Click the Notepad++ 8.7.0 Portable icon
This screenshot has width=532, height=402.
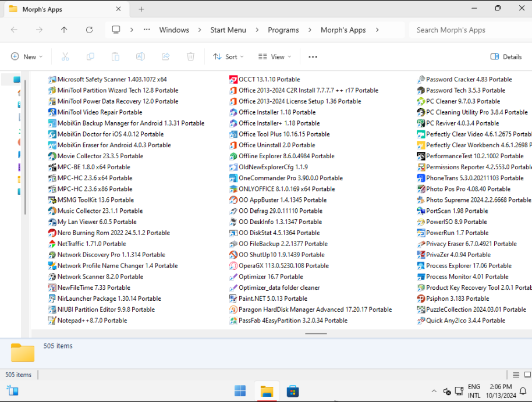52,320
